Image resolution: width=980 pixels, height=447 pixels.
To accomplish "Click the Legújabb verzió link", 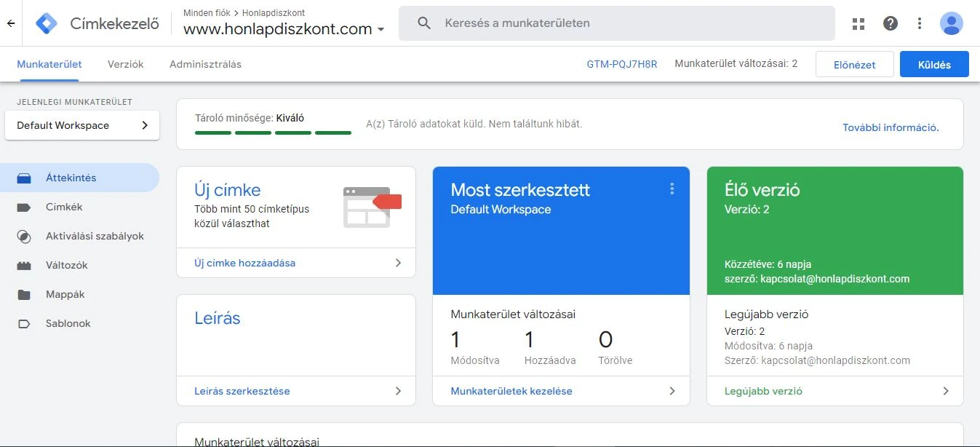I will pyautogui.click(x=763, y=391).
